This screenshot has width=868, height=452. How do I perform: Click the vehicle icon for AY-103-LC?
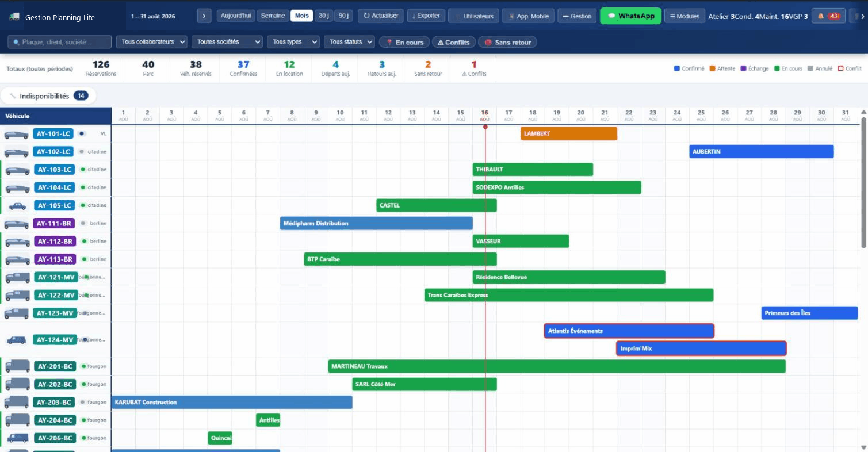[x=17, y=170]
